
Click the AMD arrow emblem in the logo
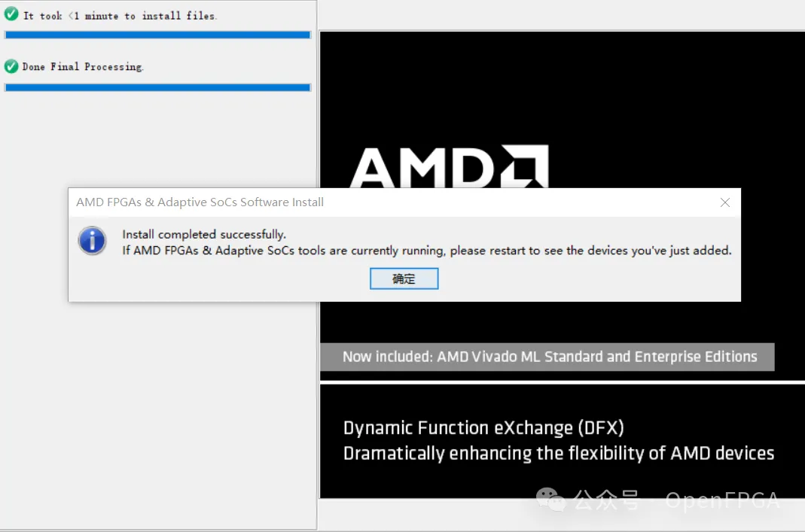click(526, 166)
